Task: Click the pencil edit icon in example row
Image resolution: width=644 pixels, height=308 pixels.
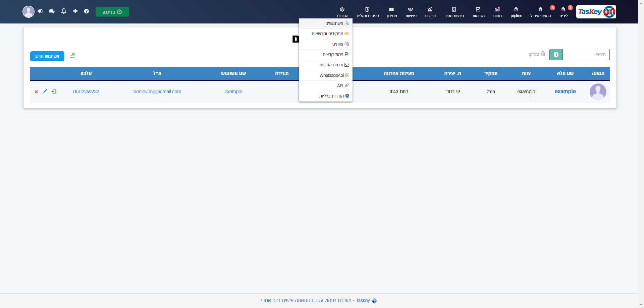Action: tap(45, 91)
